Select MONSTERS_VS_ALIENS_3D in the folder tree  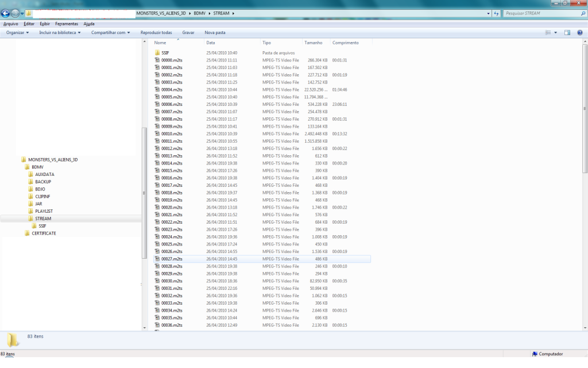point(53,160)
